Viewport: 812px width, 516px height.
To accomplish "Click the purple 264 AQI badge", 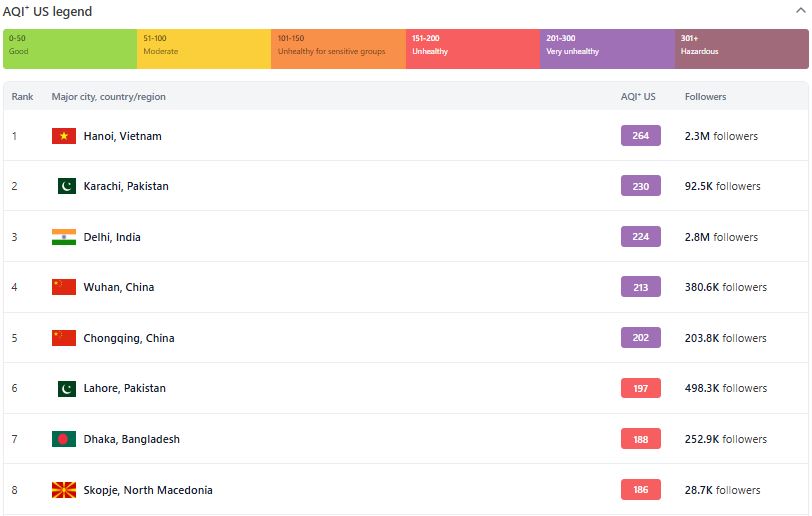I will [640, 136].
